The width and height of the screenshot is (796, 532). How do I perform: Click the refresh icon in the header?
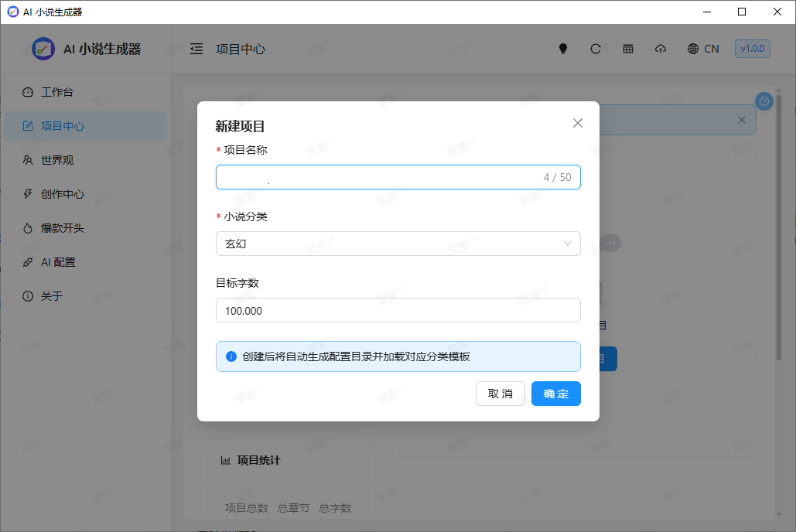(x=596, y=49)
